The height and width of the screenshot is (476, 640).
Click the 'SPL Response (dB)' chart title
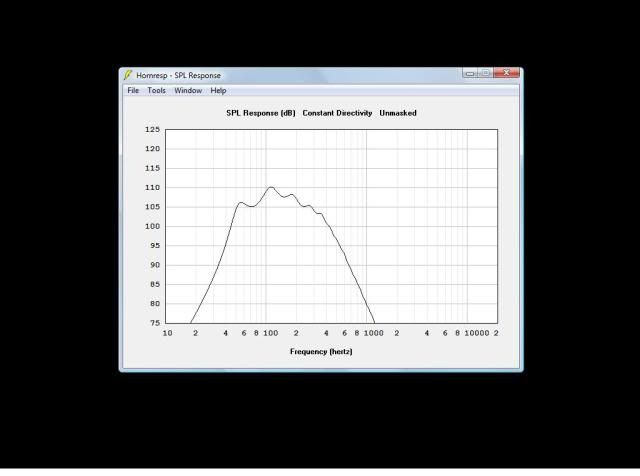pos(261,113)
